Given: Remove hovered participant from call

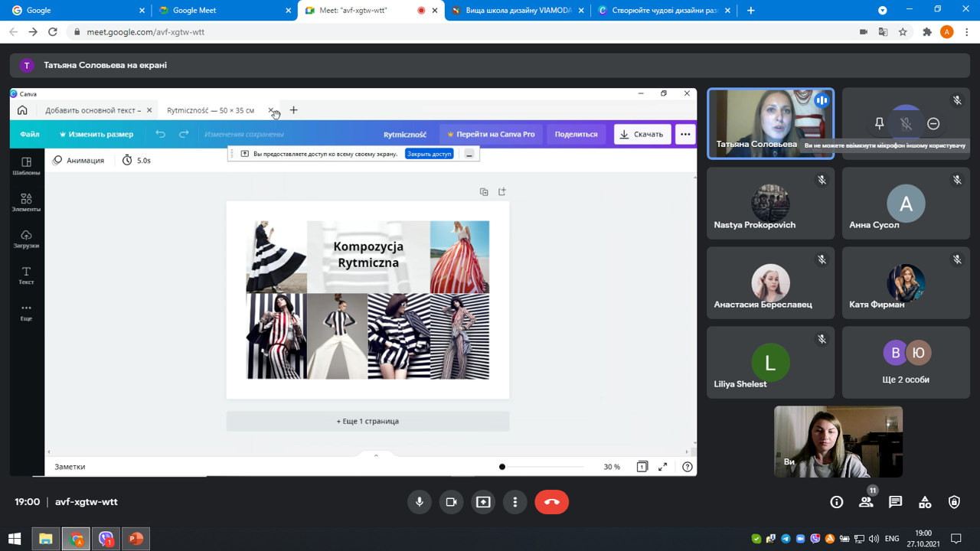Looking at the screenshot, I should tap(933, 123).
